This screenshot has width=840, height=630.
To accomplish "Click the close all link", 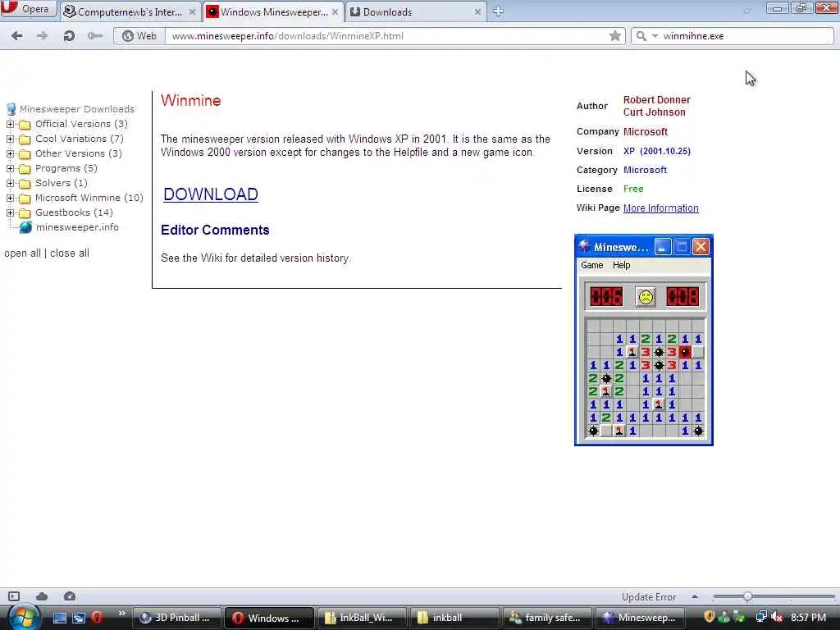I will click(70, 253).
